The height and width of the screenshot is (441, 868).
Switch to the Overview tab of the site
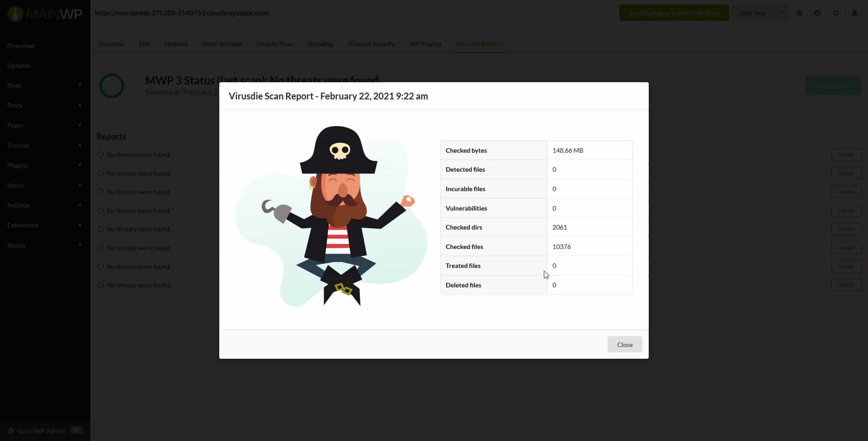tap(111, 44)
